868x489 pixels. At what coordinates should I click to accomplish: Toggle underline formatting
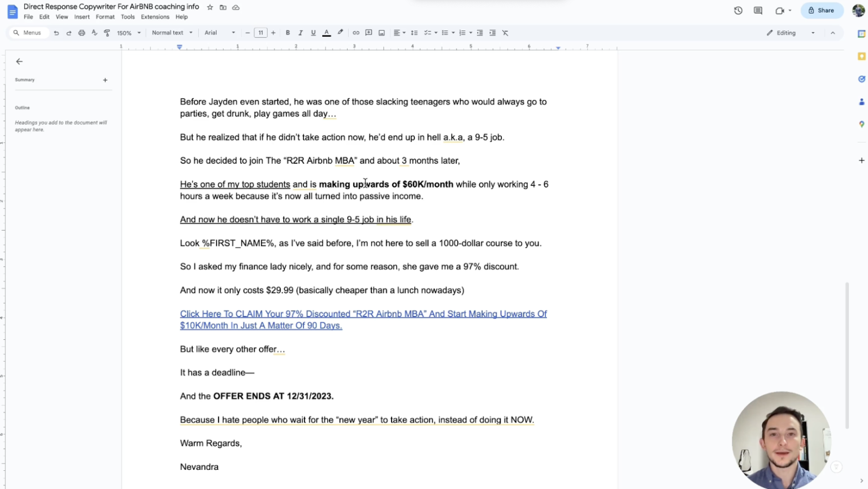(313, 32)
